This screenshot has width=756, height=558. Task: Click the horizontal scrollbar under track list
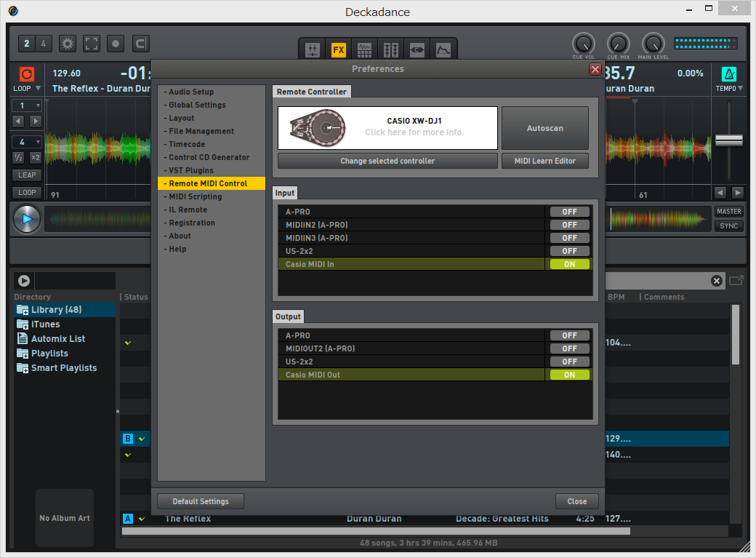click(x=376, y=531)
